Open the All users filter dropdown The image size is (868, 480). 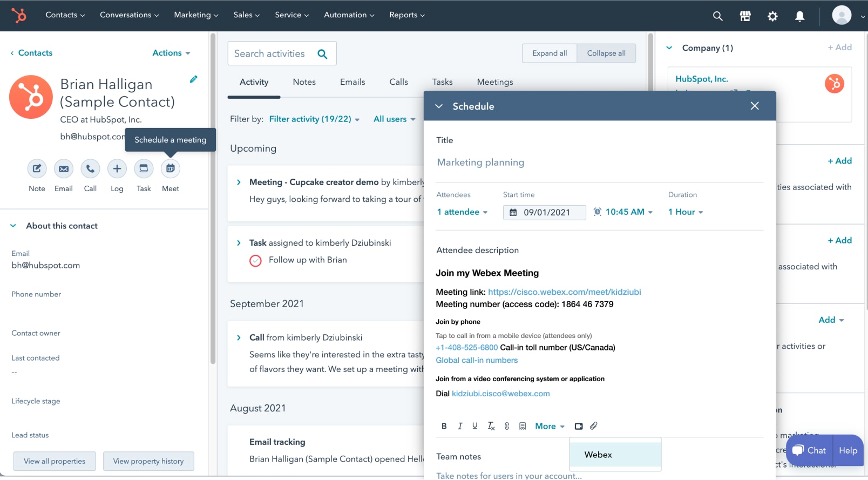395,119
